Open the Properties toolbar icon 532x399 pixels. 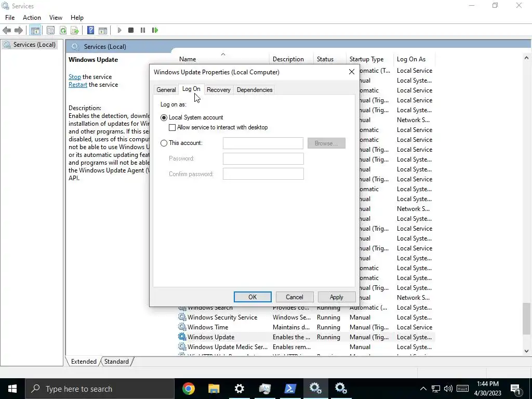pyautogui.click(x=50, y=30)
